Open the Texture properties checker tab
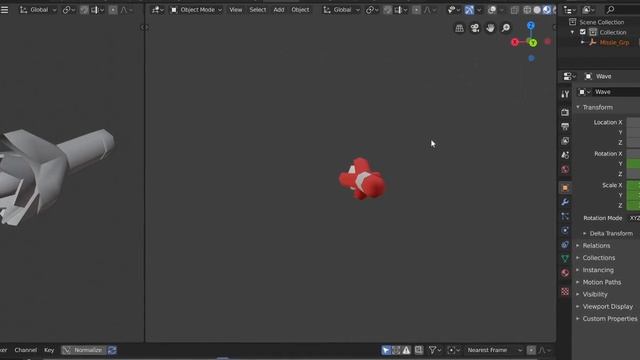This screenshot has height=360, width=640. pyautogui.click(x=565, y=291)
